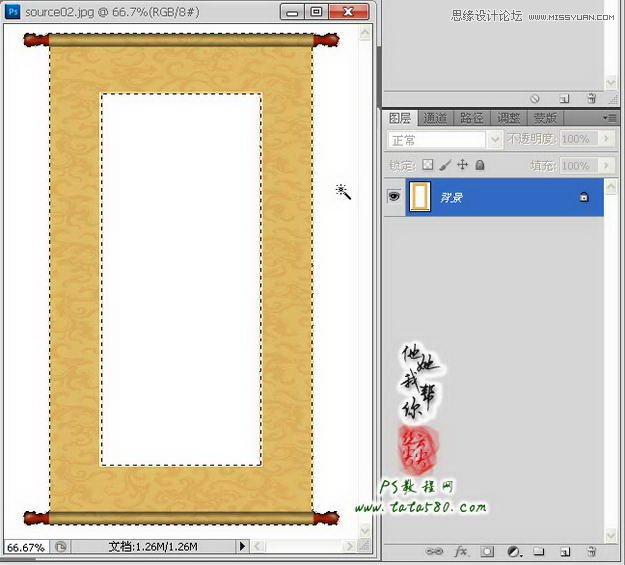Click document vertical scrollbar down arrow
The image size is (625, 565).
tap(364, 530)
